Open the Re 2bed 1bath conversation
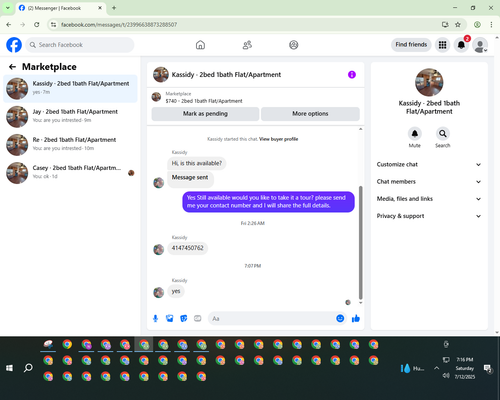500x400 pixels. [x=70, y=145]
